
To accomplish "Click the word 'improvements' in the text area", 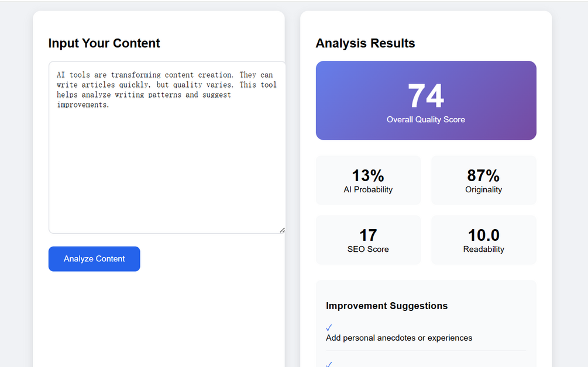I will pos(82,105).
